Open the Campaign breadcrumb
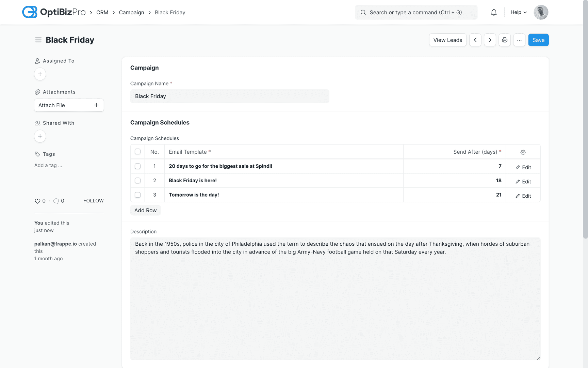 pos(131,12)
